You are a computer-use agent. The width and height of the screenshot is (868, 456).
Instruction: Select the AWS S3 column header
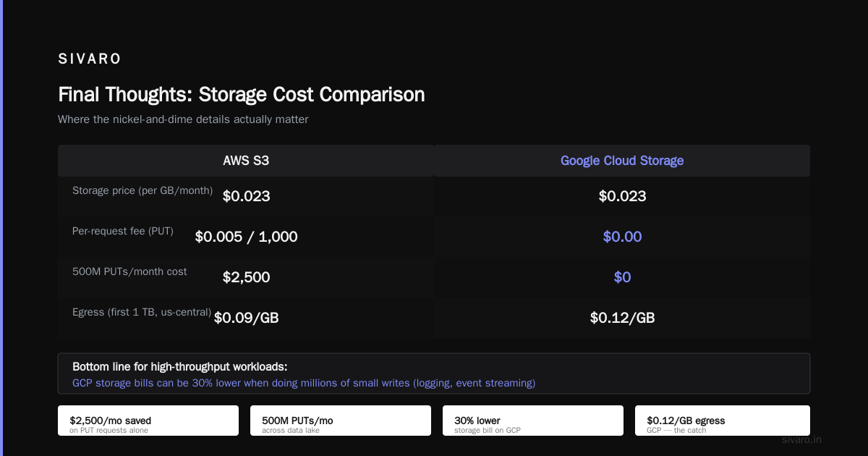246,161
